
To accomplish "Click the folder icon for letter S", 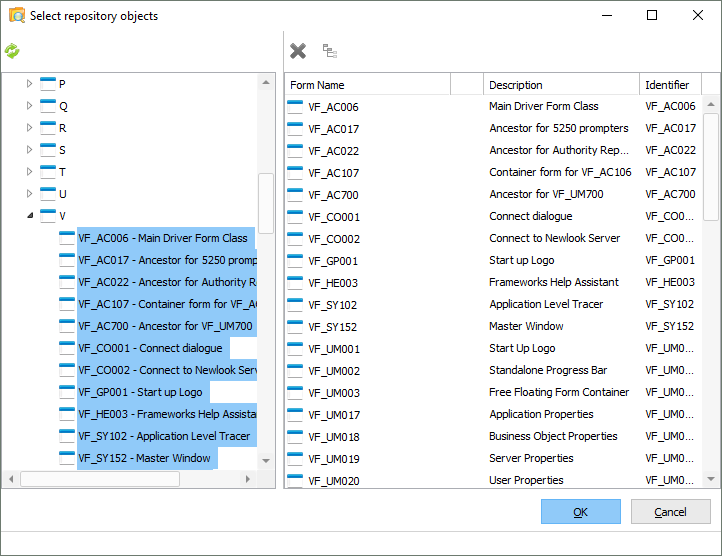I will click(x=48, y=150).
